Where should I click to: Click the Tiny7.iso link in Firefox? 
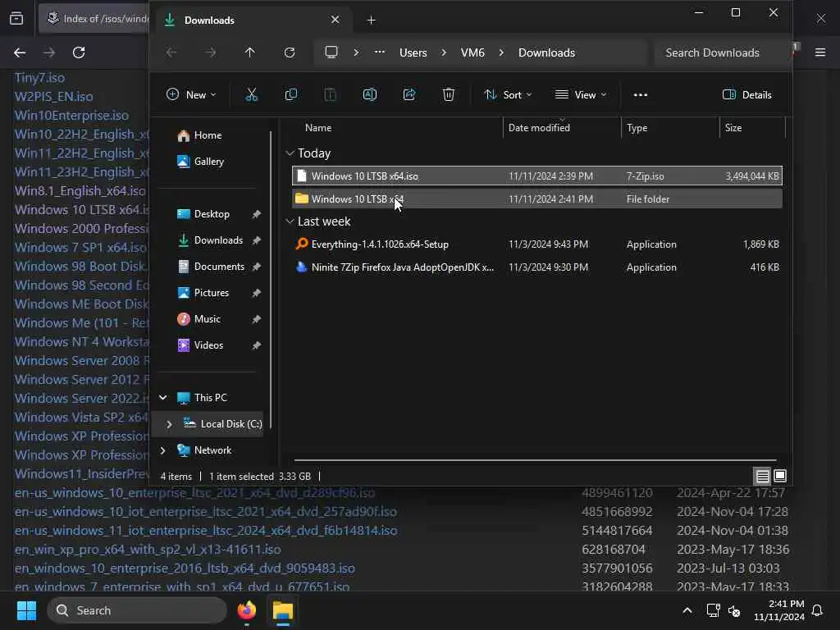[39, 78]
